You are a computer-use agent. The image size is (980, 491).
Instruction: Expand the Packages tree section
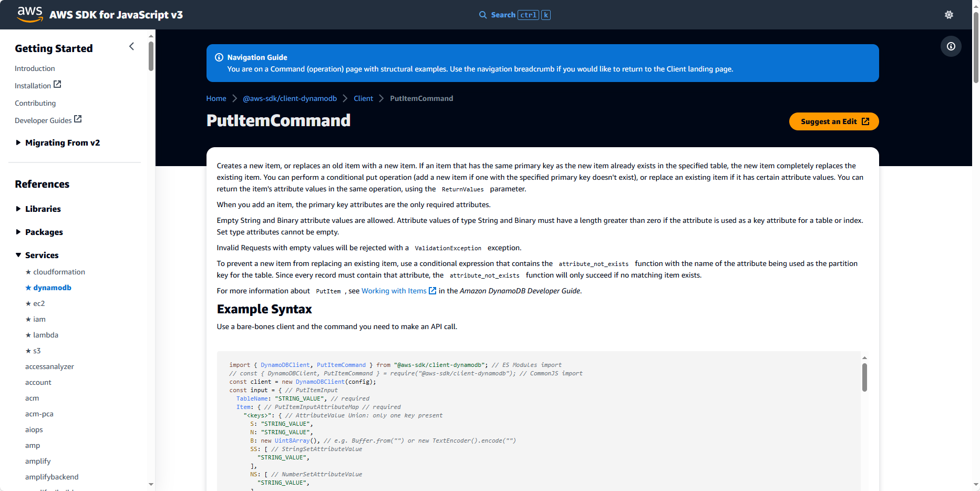[18, 232]
